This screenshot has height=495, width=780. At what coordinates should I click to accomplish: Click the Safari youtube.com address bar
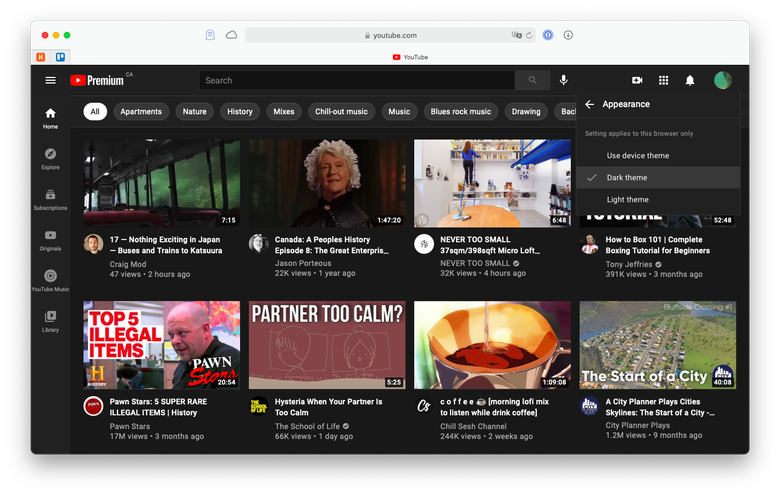(390, 35)
